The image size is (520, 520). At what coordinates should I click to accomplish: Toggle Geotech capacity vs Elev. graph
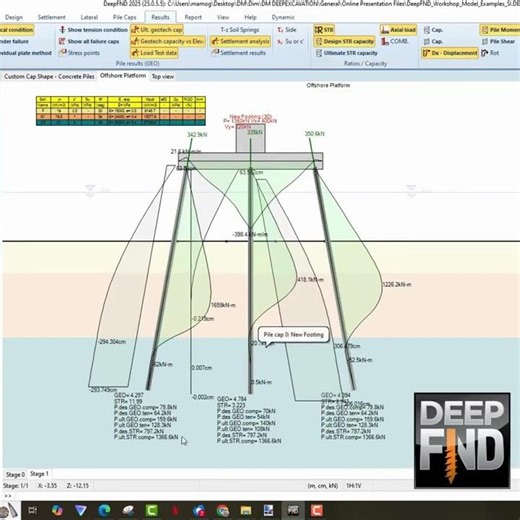(x=168, y=42)
